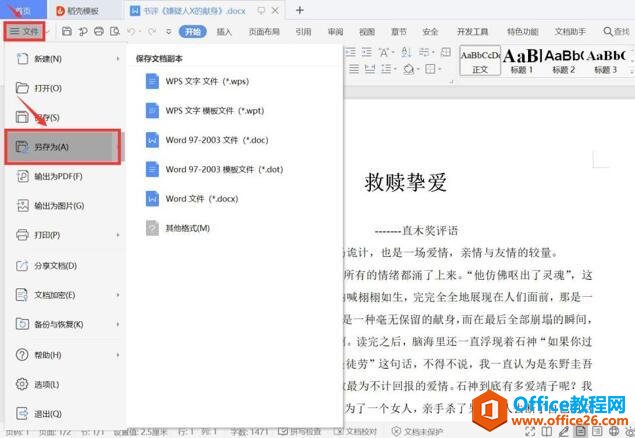This screenshot has width=635, height=438.
Task: Save as Word 97-2003 文件 (*.doc)
Action: coord(207,140)
